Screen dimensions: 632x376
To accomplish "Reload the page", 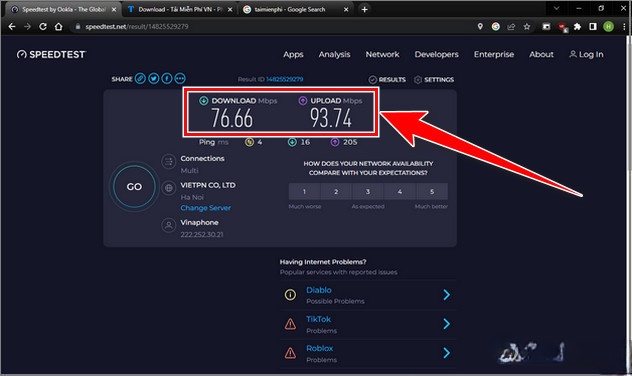I will (43, 27).
